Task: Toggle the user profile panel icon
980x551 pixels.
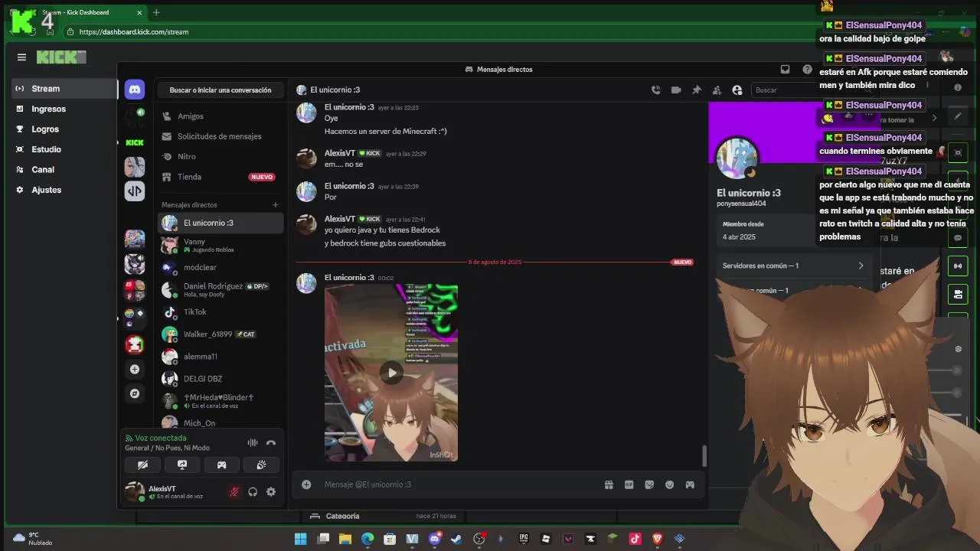Action: coord(737,90)
